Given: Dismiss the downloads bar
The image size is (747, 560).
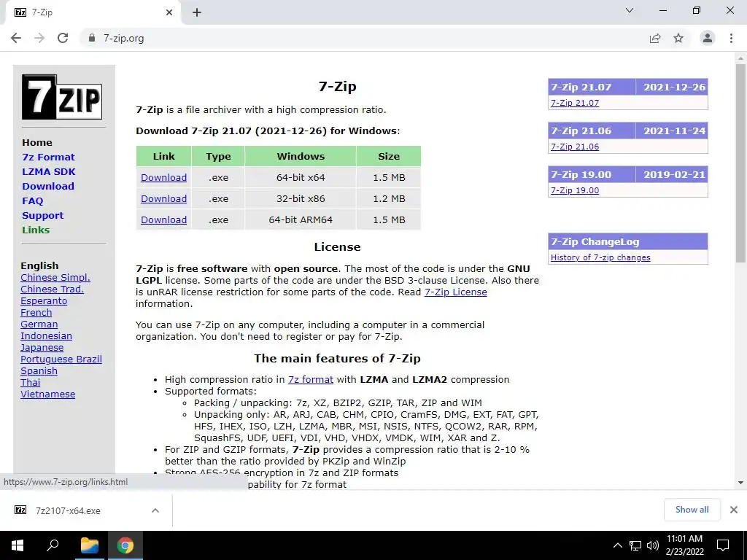Looking at the screenshot, I should tap(734, 510).
